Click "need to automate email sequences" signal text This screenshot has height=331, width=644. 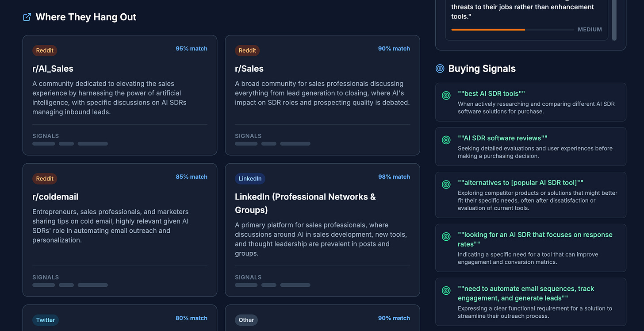526,293
